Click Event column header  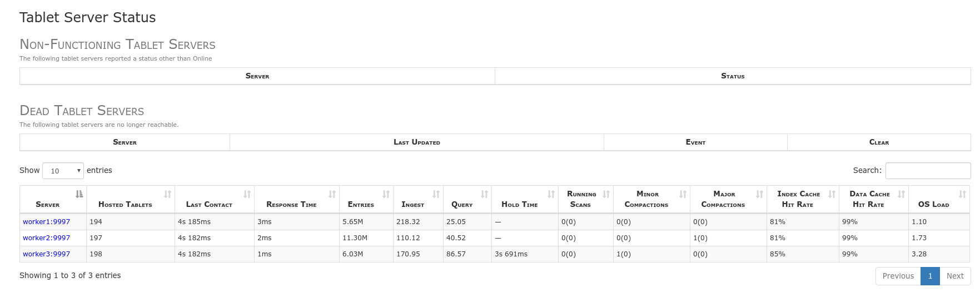pyautogui.click(x=695, y=142)
